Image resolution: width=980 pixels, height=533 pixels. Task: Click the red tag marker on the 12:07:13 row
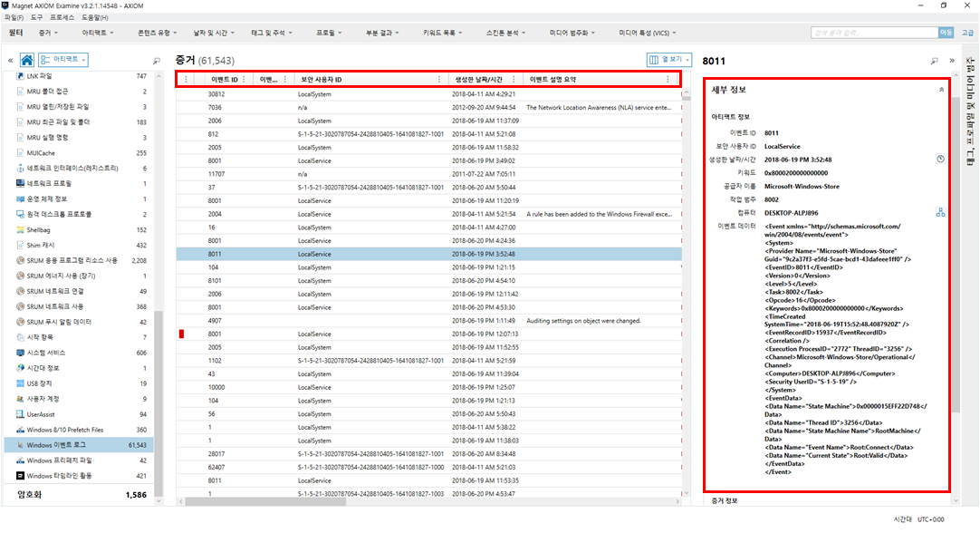click(181, 334)
